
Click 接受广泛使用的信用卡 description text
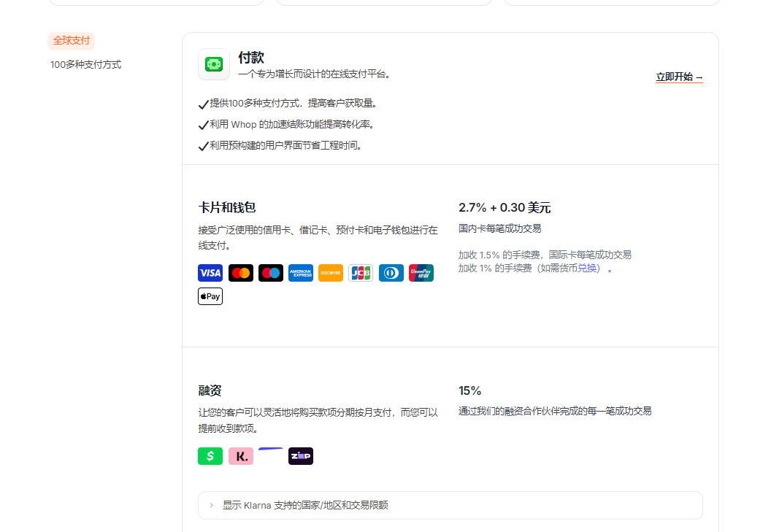[318, 237]
